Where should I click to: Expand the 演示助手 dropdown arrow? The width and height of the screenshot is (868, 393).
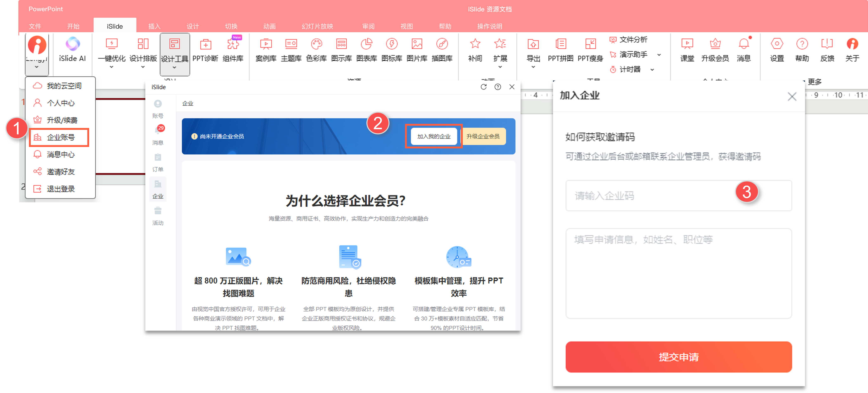point(659,55)
